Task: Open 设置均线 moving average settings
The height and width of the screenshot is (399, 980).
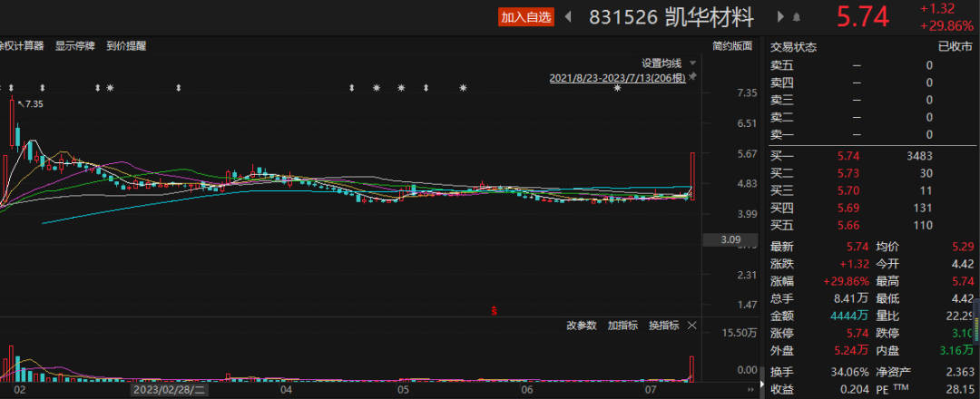Action: point(661,63)
